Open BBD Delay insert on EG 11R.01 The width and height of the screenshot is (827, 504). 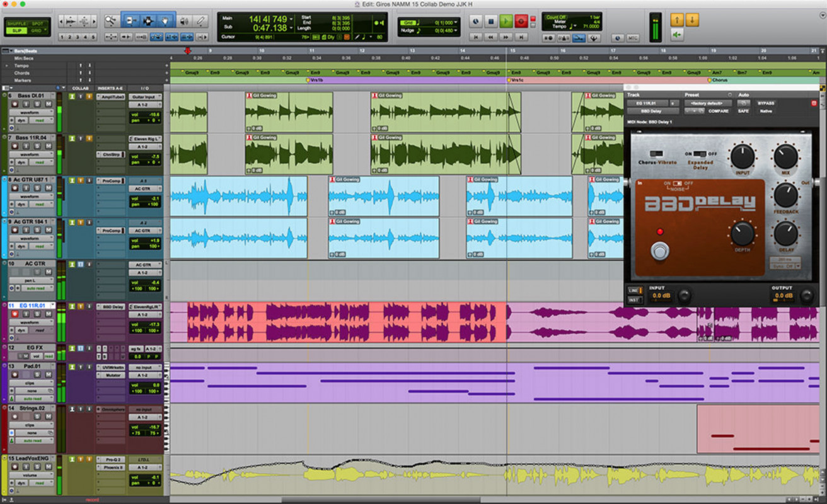[110, 307]
